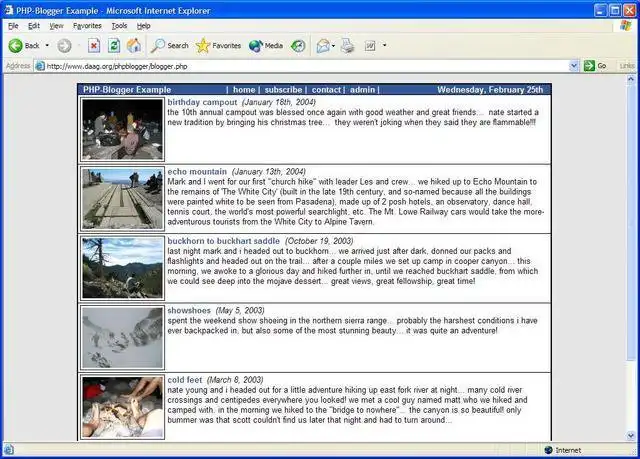Click the Windows flag logo throbber
The height and width of the screenshot is (459, 640).
click(x=625, y=26)
